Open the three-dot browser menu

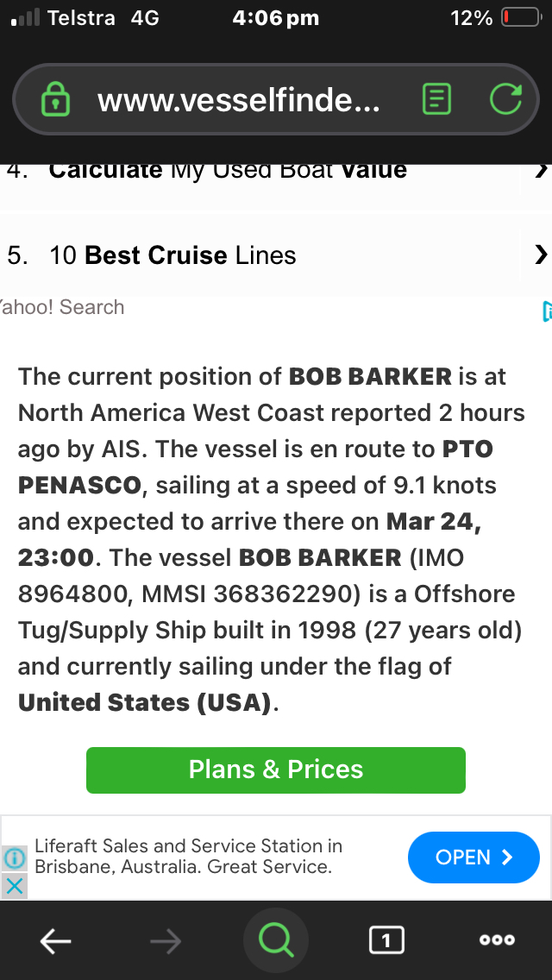click(x=498, y=941)
